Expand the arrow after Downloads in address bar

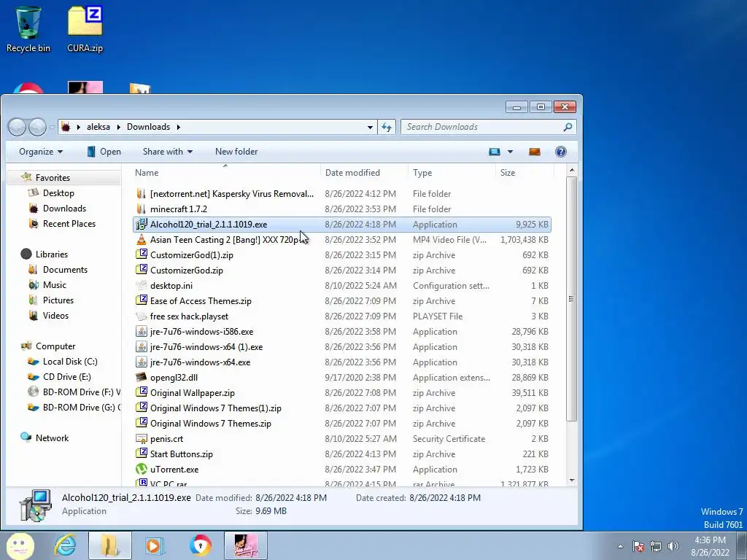(179, 127)
